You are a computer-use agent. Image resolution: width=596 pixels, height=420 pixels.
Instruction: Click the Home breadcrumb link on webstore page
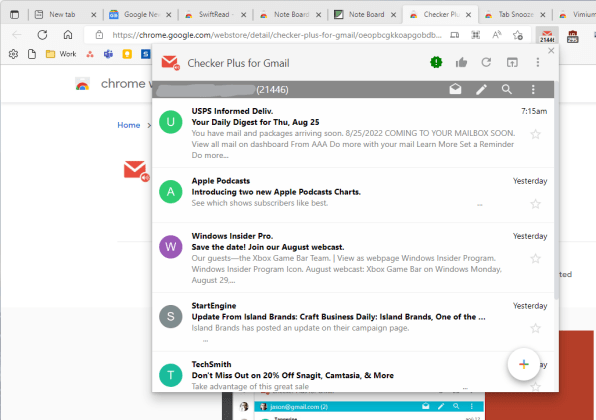128,125
